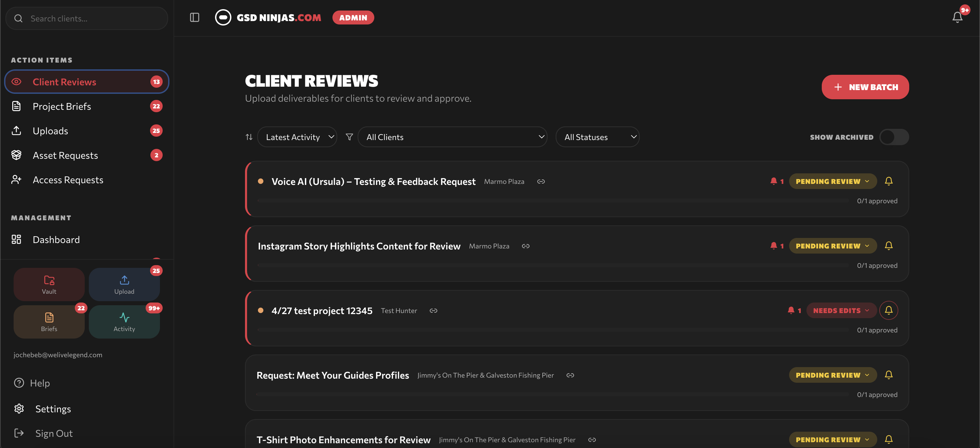Create a New Batch
Viewport: 980px width, 448px height.
(x=865, y=87)
